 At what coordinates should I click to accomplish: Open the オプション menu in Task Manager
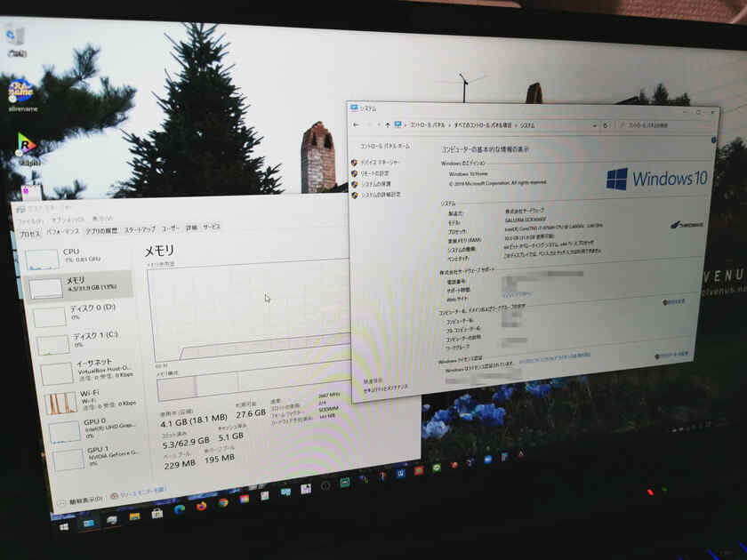68,220
